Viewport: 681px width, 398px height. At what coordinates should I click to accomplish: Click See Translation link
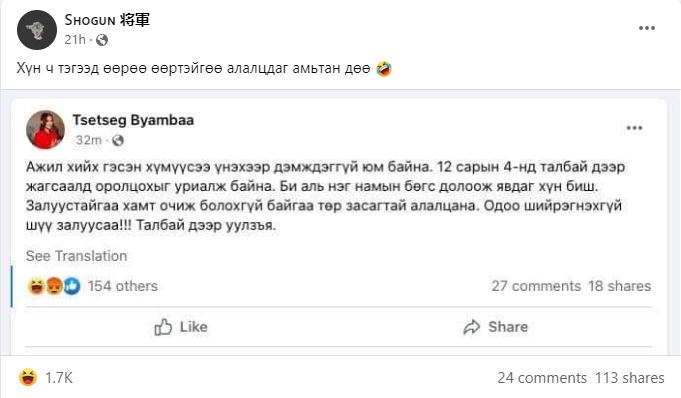point(76,256)
